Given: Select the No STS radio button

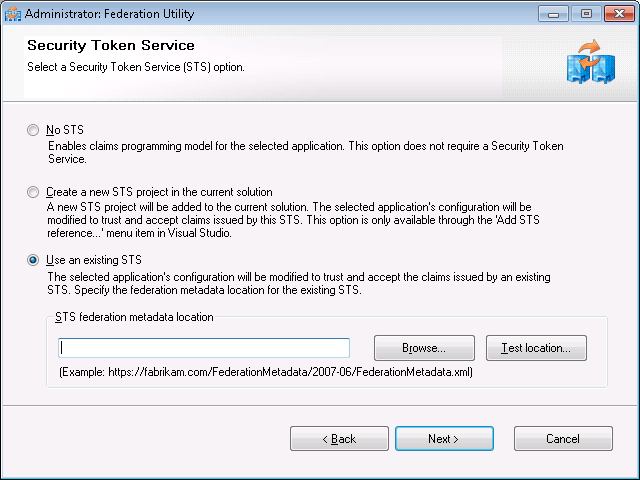Looking at the screenshot, I should (x=35, y=130).
